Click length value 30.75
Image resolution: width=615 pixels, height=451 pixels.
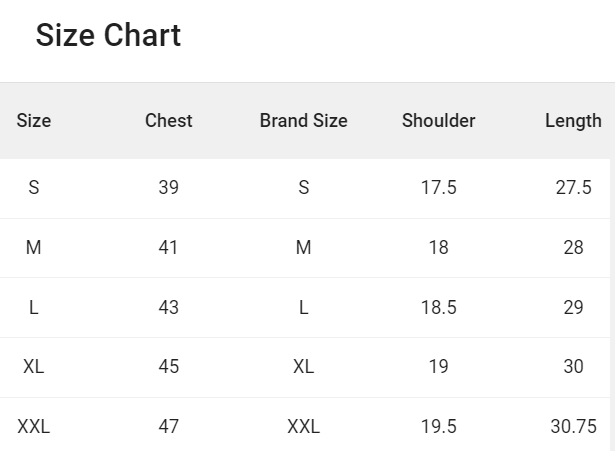pos(573,427)
